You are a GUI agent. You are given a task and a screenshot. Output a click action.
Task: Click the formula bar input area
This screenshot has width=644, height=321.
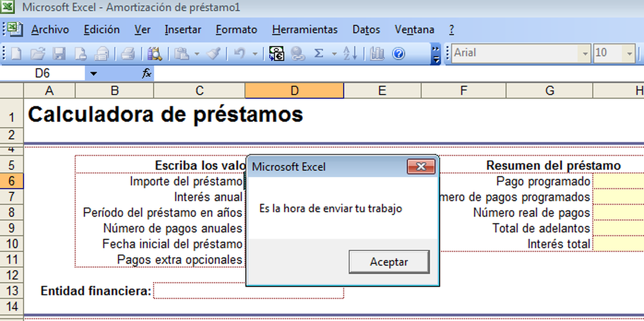pos(399,73)
